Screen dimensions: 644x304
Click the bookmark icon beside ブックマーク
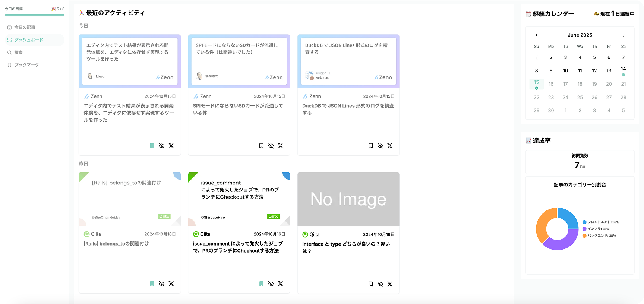pyautogui.click(x=10, y=65)
